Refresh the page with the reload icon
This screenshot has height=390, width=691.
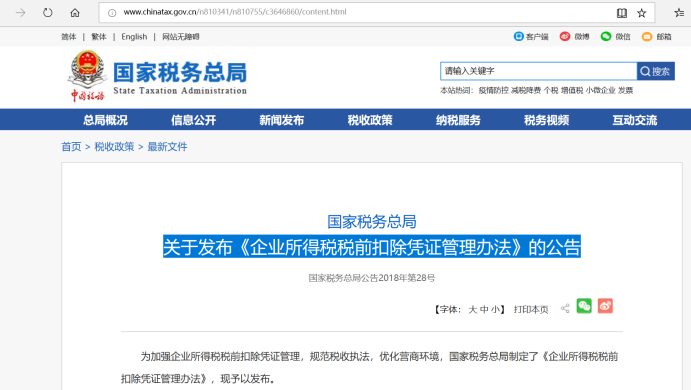coord(48,12)
